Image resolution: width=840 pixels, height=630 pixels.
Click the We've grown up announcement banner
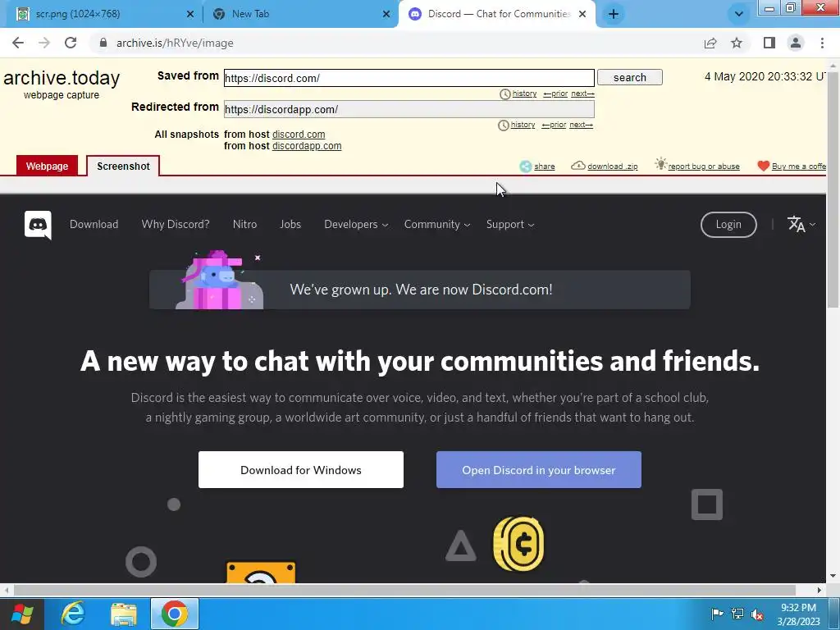[420, 290]
